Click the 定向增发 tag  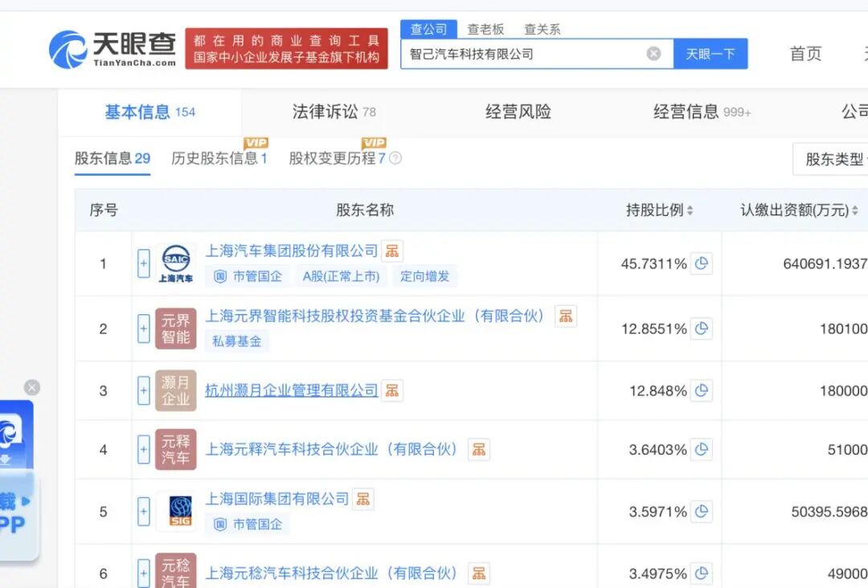(424, 276)
